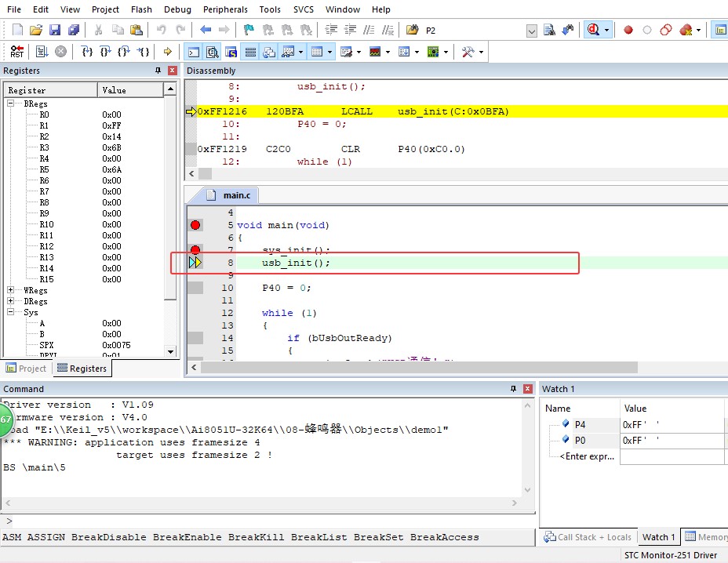Screen dimensions: 728x563
Task: Insert a bookmark with the flag icon
Action: [x=249, y=30]
